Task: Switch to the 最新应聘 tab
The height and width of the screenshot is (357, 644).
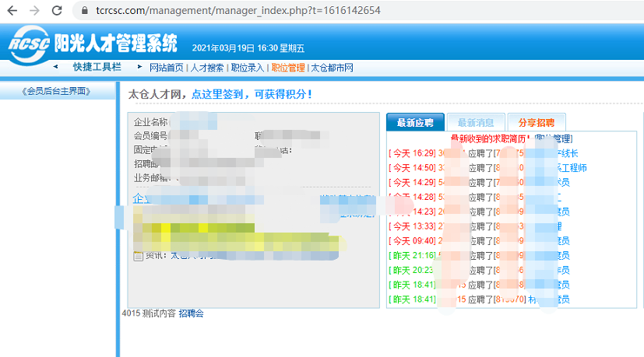Action: [x=415, y=122]
